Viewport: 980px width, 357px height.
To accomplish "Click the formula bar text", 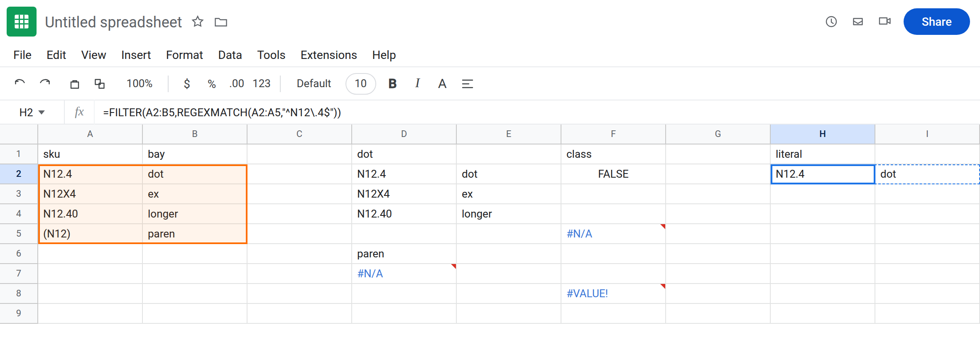I will (x=222, y=112).
